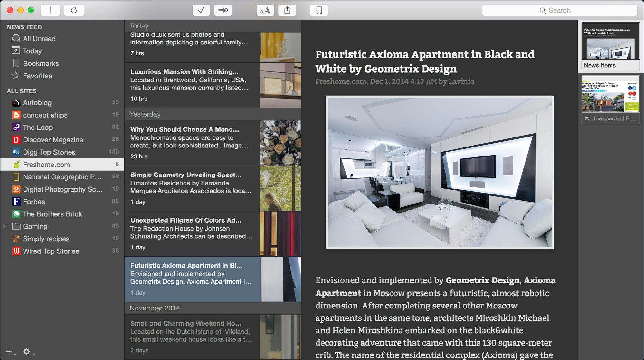Create a new item with the toolbar plus button

tap(50, 10)
